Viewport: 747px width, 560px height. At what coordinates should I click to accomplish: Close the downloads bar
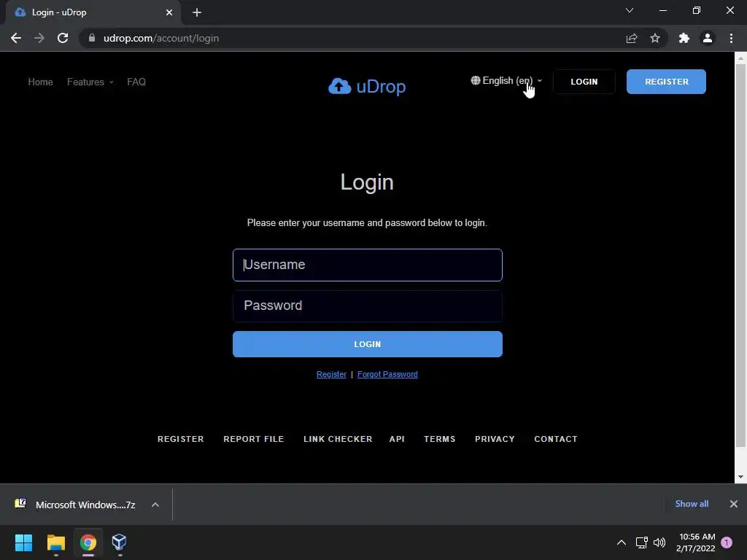click(x=734, y=504)
